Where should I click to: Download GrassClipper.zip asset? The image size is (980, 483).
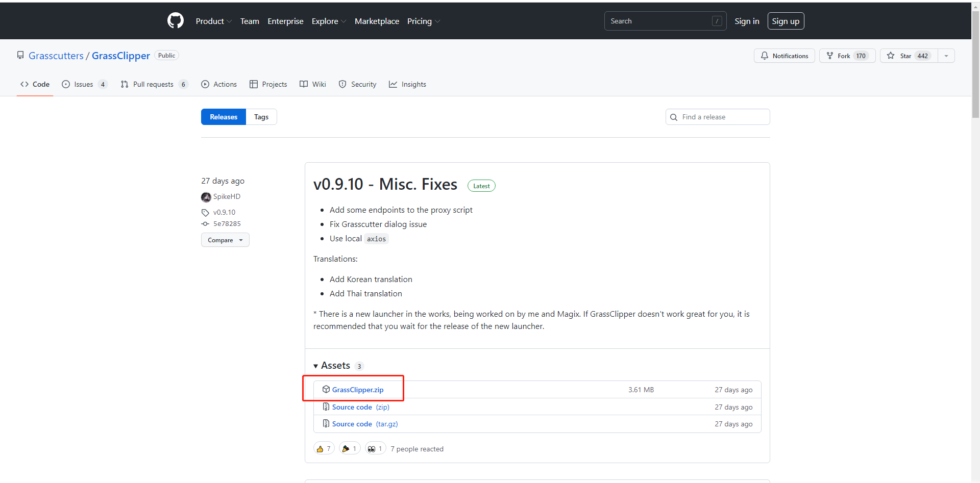click(358, 390)
